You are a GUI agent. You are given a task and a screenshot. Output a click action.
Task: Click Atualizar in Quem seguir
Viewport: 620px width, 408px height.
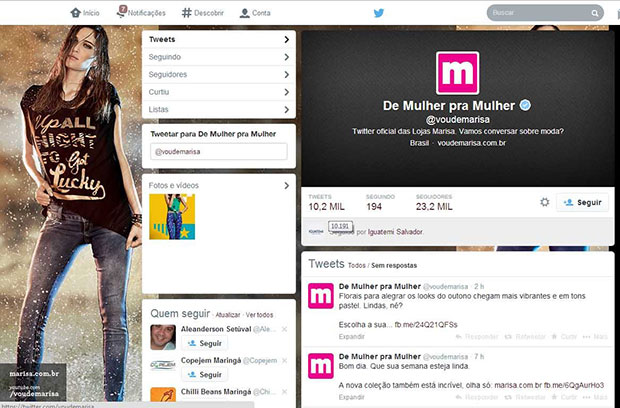[228, 315]
